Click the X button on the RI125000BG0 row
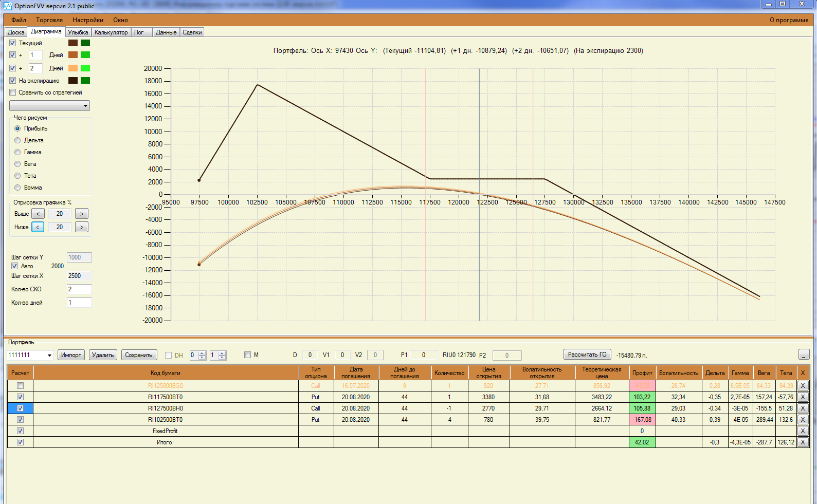This screenshot has height=504, width=817. (x=803, y=386)
